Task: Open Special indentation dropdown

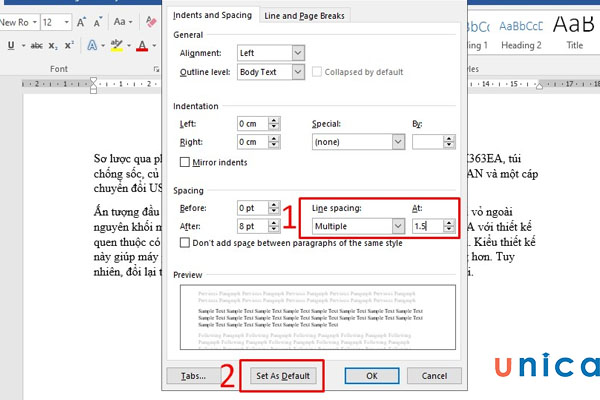Action: 358,142
